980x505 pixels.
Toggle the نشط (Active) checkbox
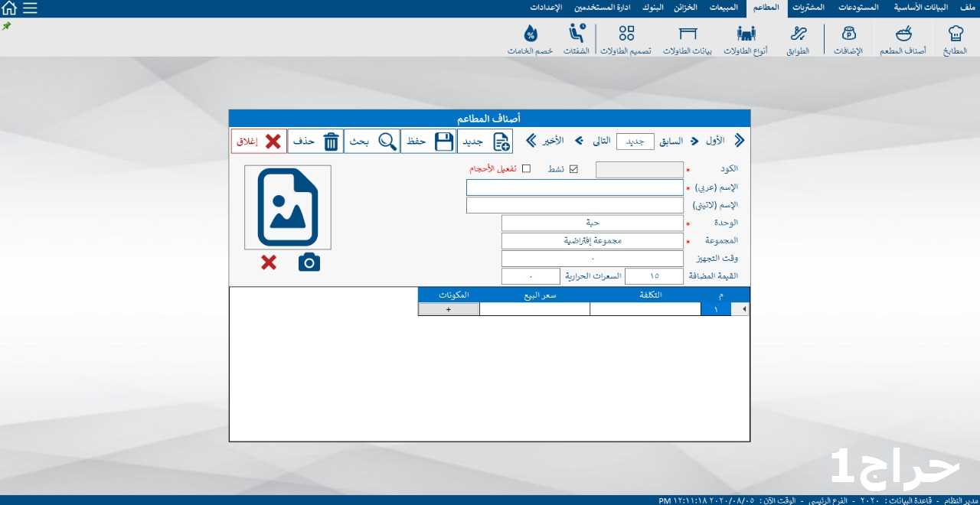[x=573, y=169]
